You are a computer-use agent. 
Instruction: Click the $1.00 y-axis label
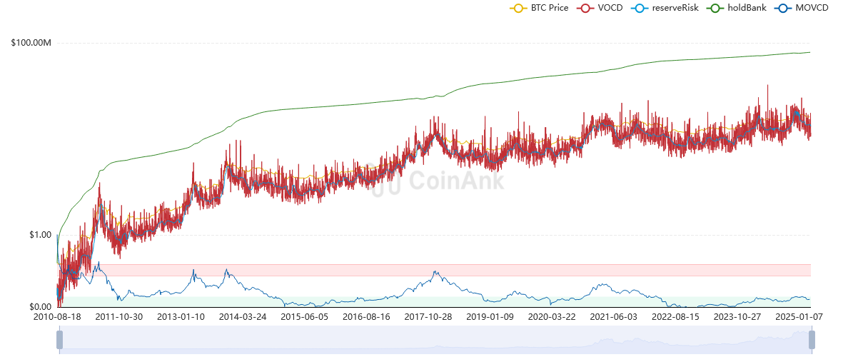39,235
